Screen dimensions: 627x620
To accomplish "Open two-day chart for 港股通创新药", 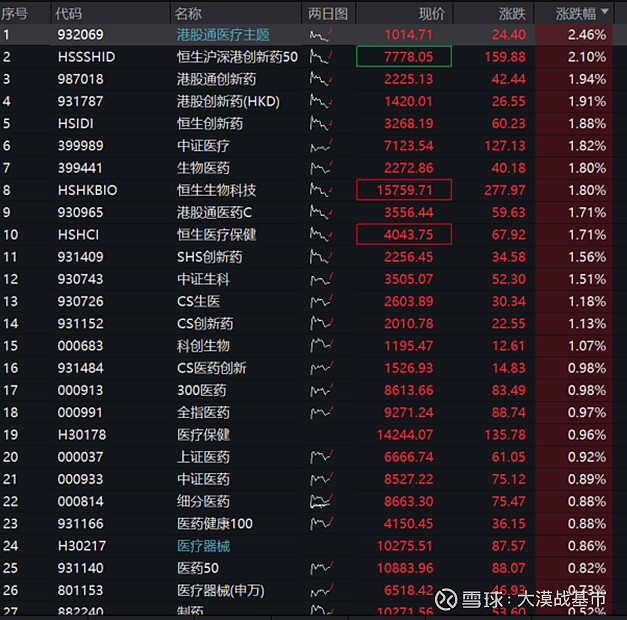I will [321, 79].
